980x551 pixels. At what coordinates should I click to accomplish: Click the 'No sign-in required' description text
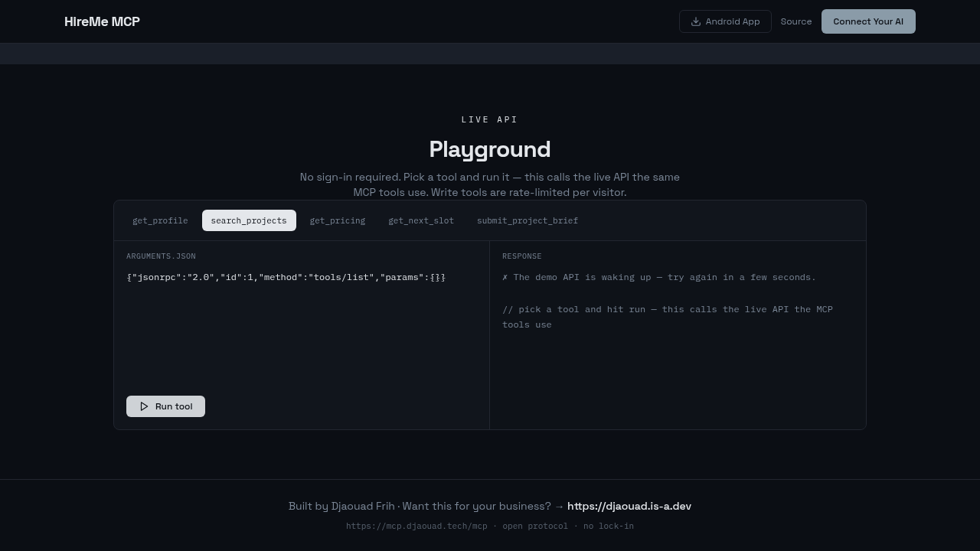490,184
